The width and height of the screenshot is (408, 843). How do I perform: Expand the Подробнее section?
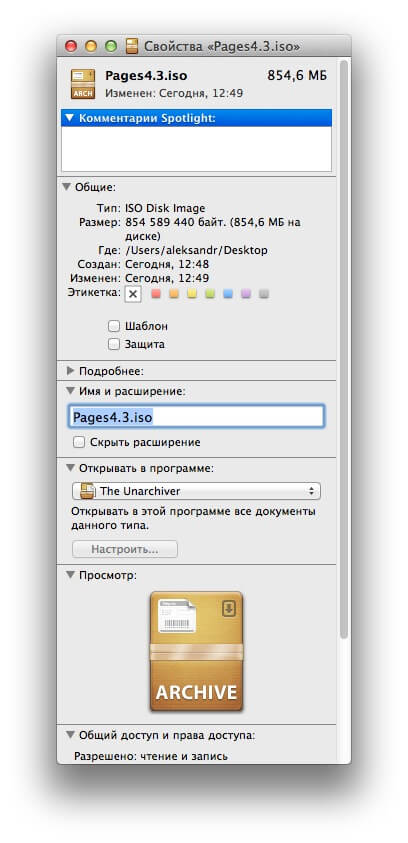tap(70, 370)
